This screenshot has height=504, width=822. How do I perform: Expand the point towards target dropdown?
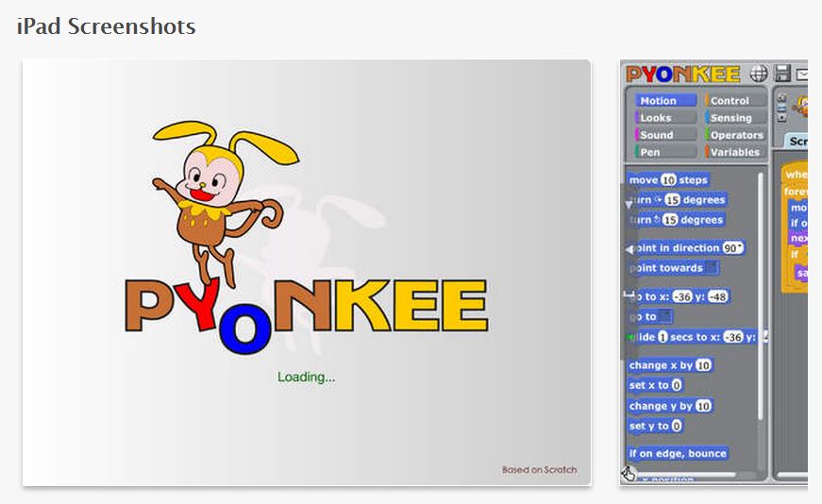pos(713,268)
